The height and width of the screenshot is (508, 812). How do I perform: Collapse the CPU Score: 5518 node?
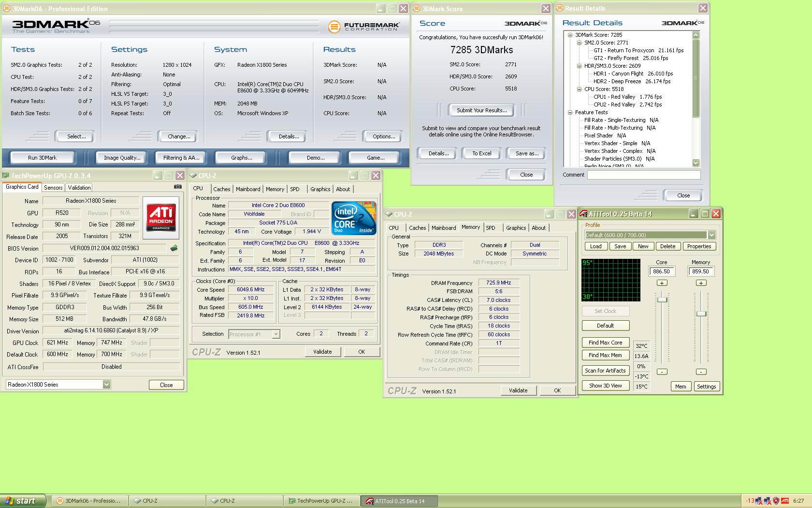click(x=580, y=89)
